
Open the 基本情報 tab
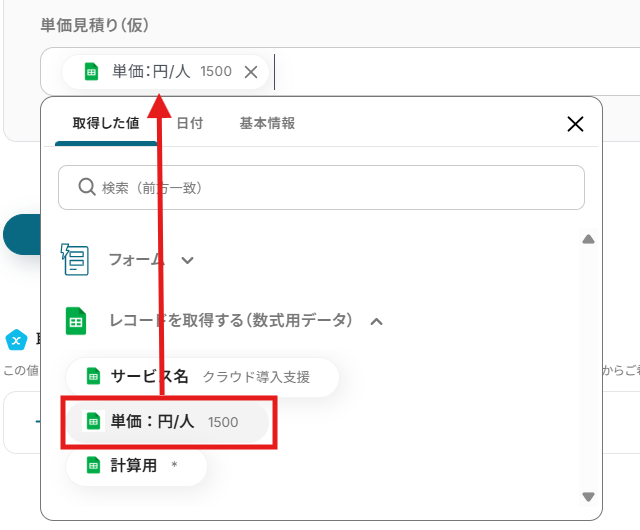click(x=267, y=123)
